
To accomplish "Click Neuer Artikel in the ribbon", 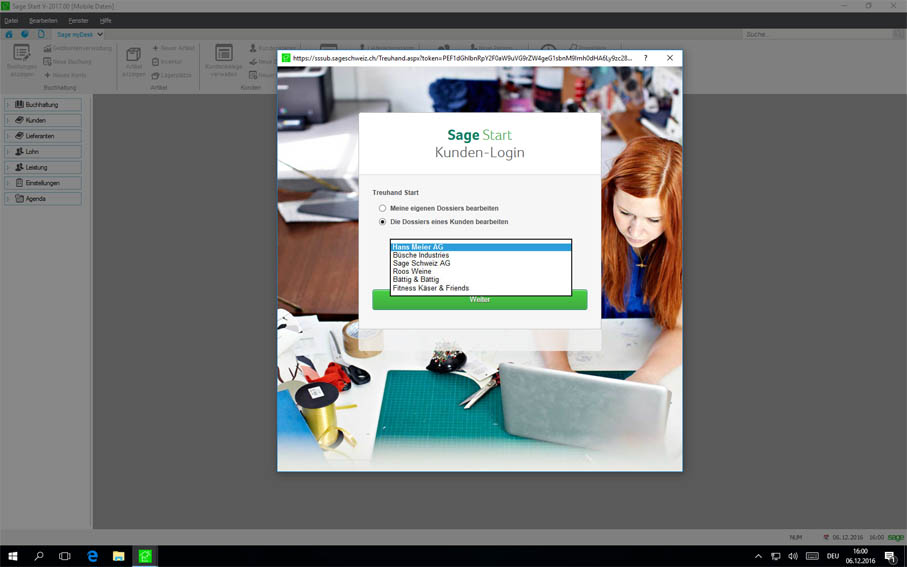I will (x=173, y=48).
